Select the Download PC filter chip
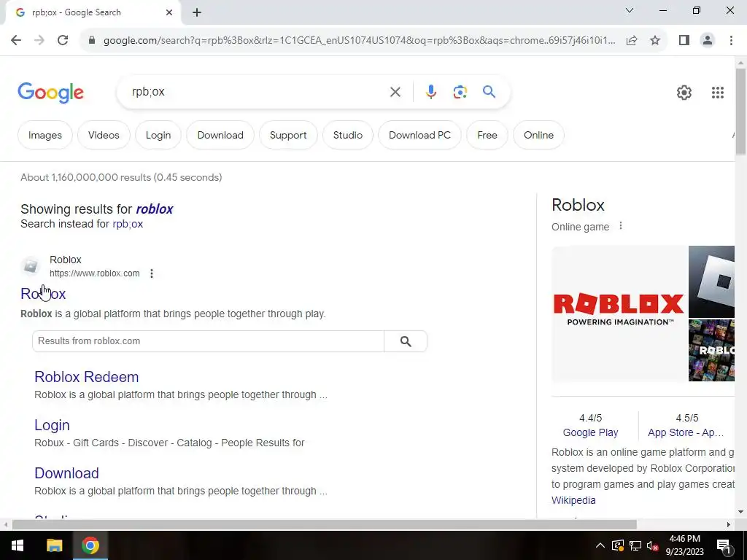 pos(419,135)
